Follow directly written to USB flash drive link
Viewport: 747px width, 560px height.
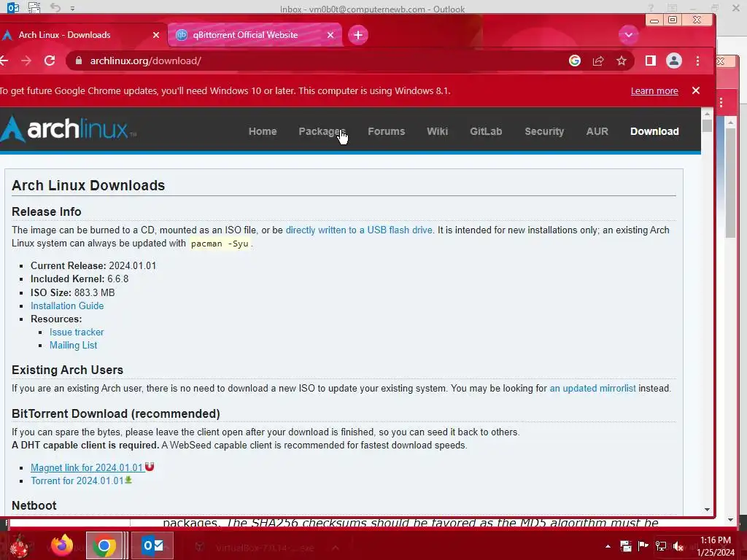pos(359,230)
